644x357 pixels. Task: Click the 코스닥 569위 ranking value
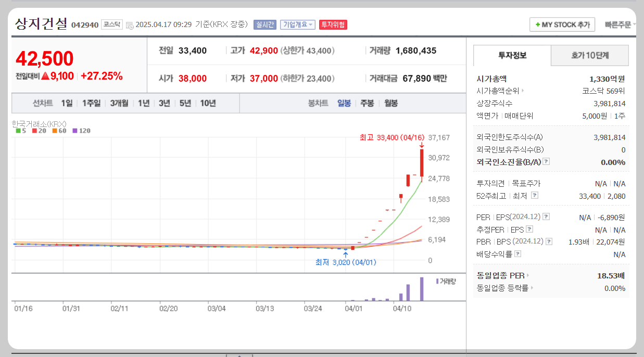[604, 91]
